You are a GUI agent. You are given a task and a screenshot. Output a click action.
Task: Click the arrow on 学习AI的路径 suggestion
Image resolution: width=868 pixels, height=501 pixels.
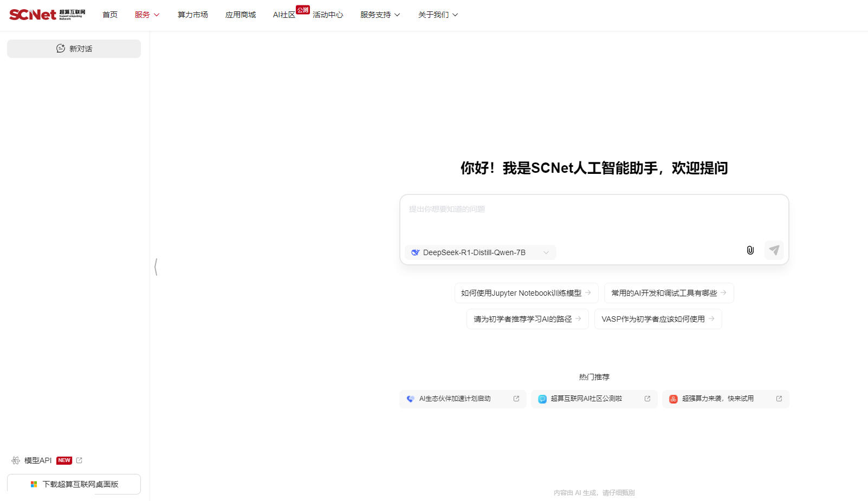coord(578,318)
